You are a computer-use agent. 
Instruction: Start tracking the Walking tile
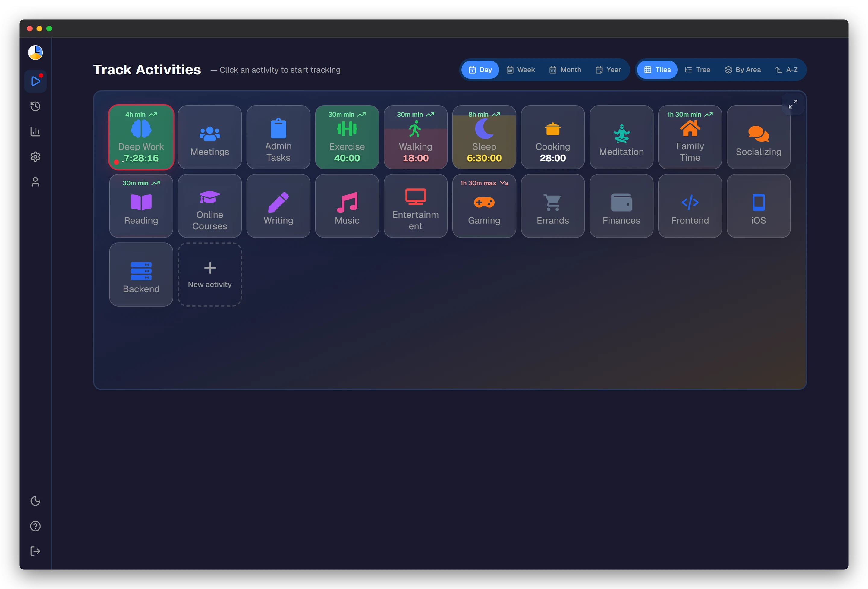(416, 137)
